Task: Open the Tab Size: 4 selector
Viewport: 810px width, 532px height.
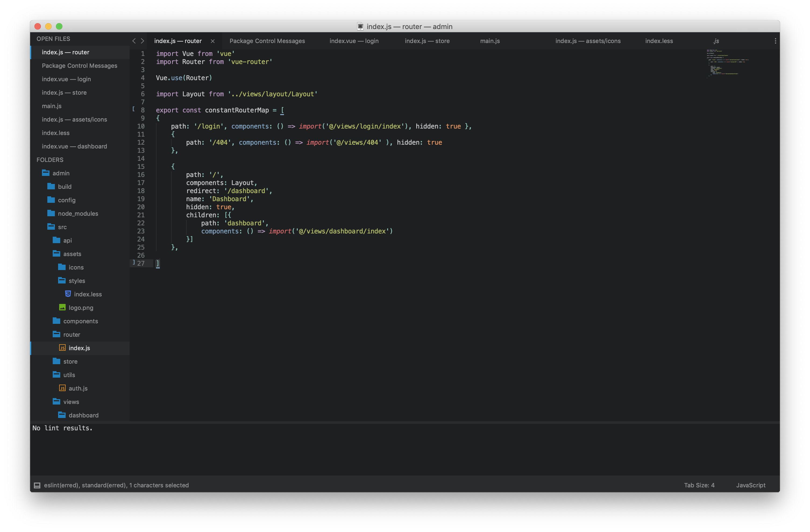Action: point(699,485)
